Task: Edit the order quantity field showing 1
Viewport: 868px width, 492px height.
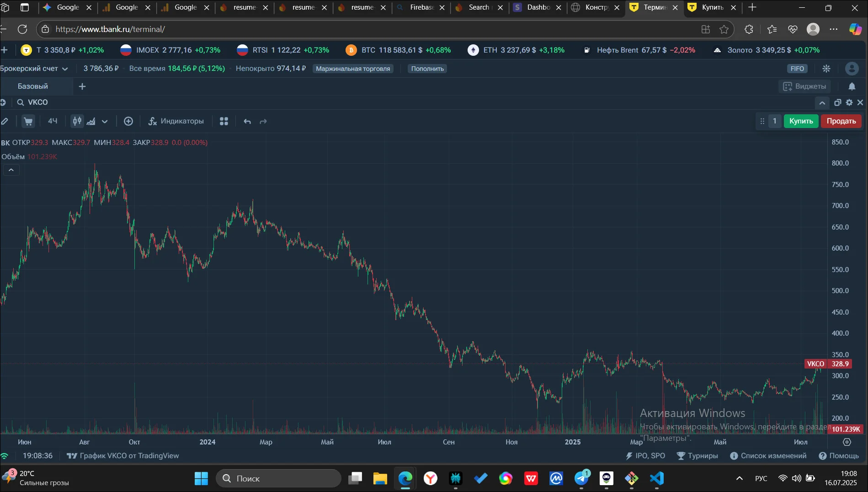Action: coord(774,121)
